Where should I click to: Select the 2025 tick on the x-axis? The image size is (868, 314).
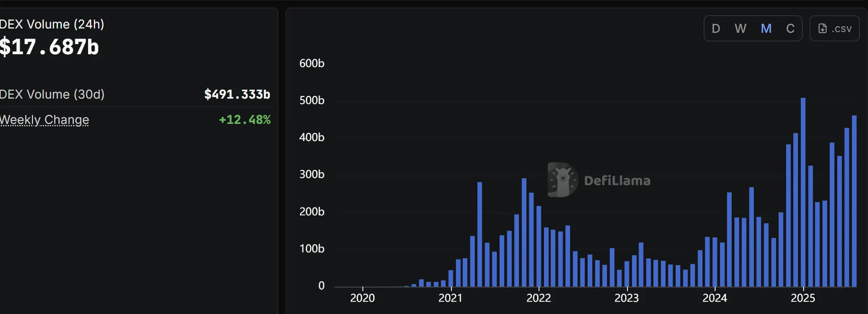click(x=803, y=298)
